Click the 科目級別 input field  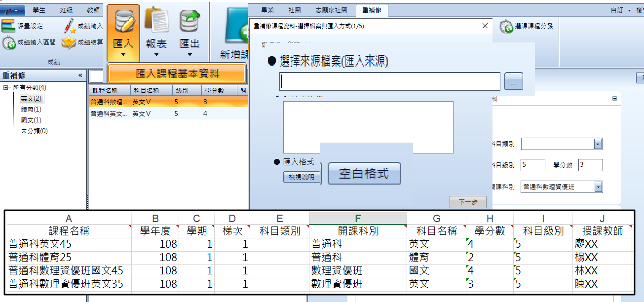tap(533, 165)
